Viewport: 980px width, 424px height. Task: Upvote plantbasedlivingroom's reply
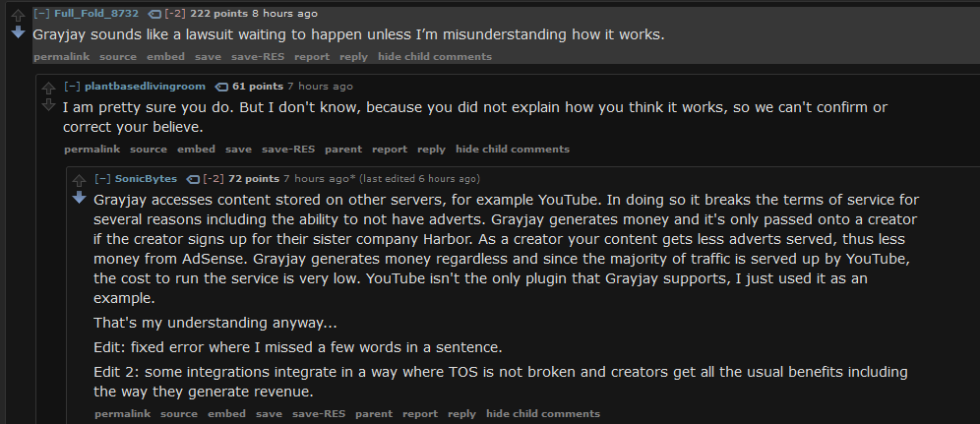pos(48,89)
